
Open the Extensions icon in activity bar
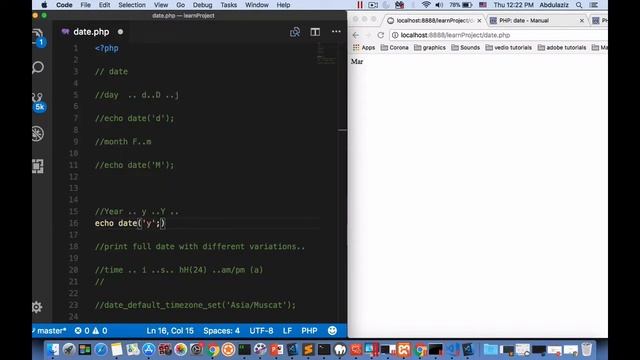pyautogui.click(x=38, y=166)
